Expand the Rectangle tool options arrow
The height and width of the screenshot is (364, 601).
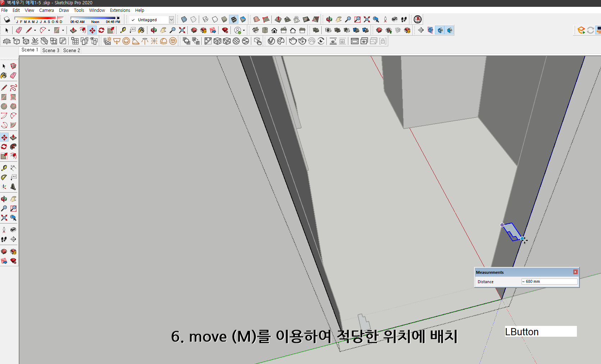[63, 30]
